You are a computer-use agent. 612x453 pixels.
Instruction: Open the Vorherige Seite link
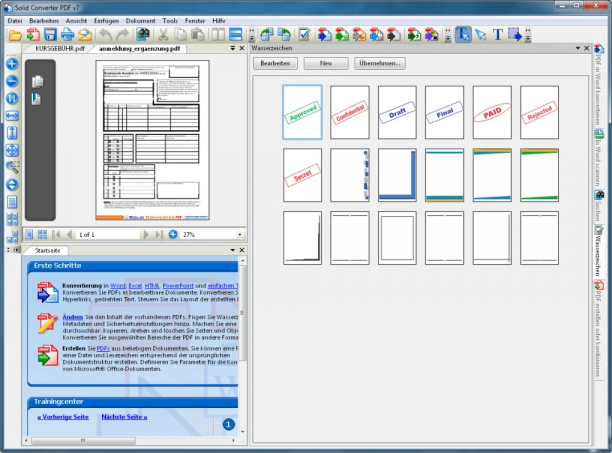pyautogui.click(x=63, y=417)
